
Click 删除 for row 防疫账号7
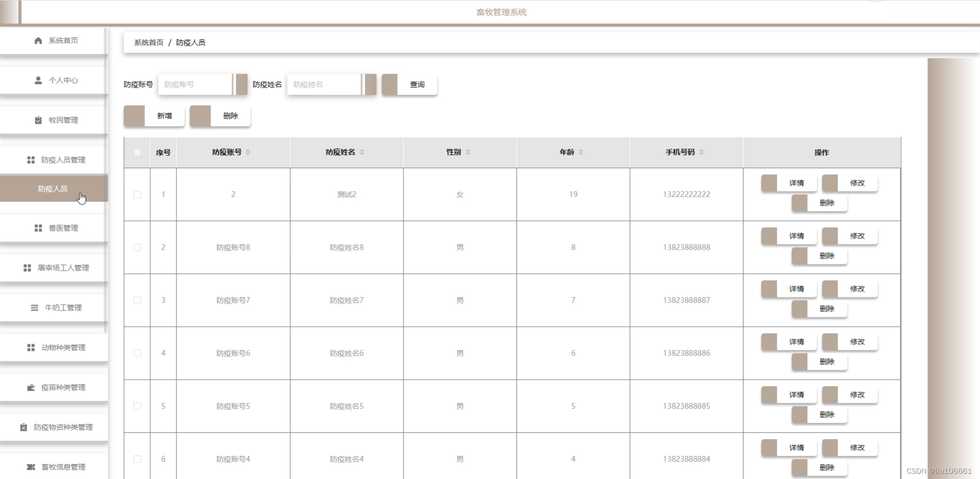(x=819, y=308)
